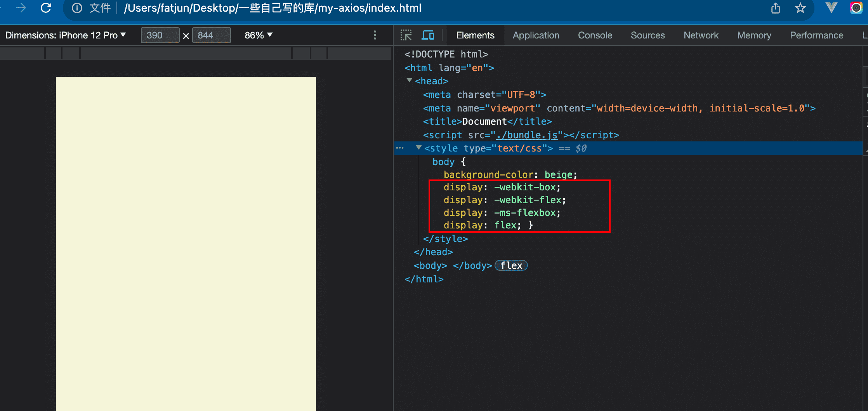Open the three-dot actions beside style node
The width and height of the screenshot is (868, 411).
coord(400,148)
